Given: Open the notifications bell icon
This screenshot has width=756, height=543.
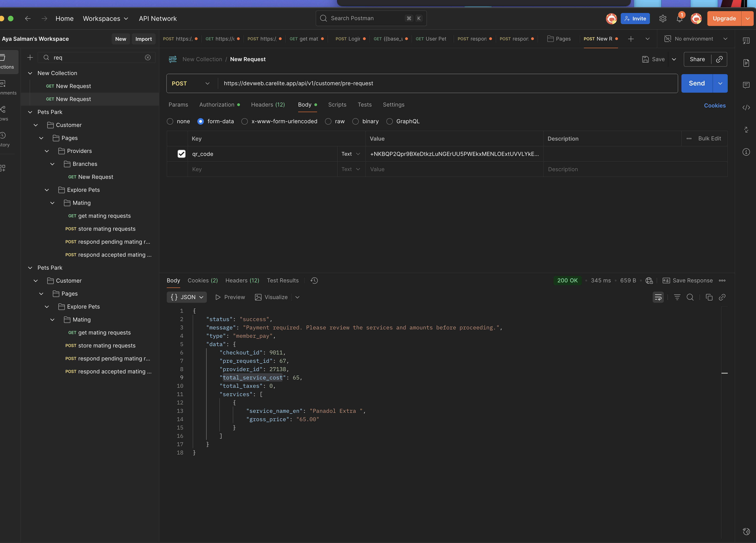Looking at the screenshot, I should pyautogui.click(x=679, y=19).
